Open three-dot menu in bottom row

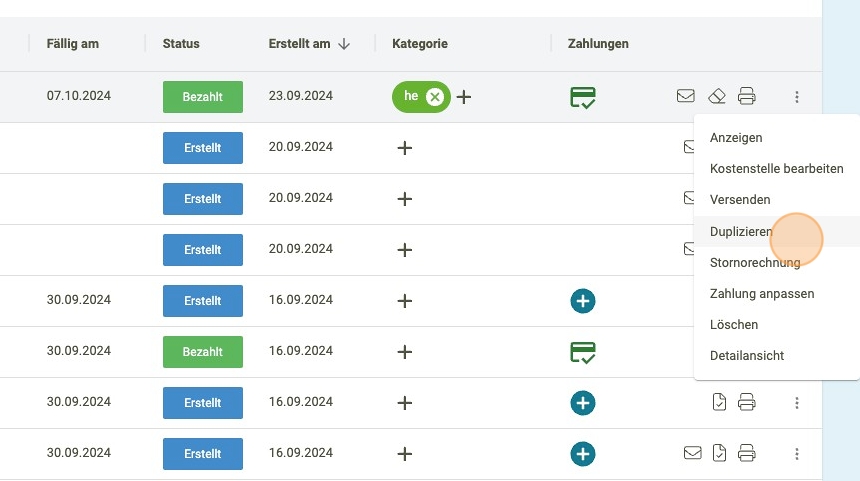coord(796,454)
